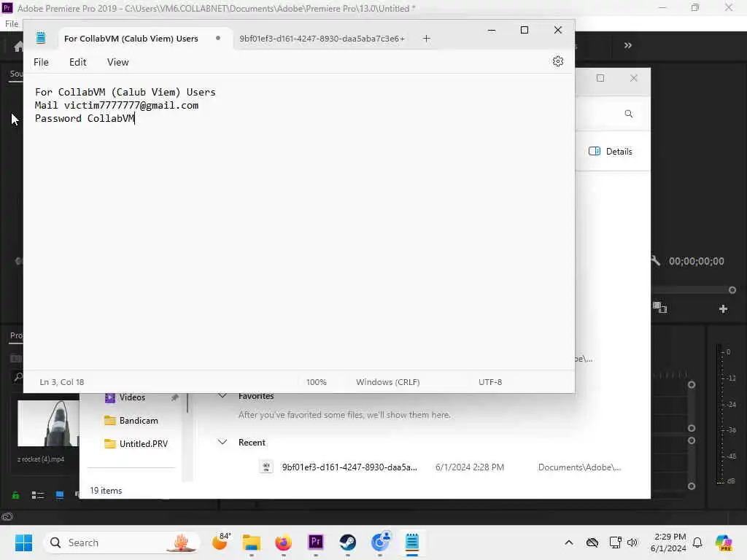Click the Program monitor zoom scroll handle

click(x=732, y=290)
